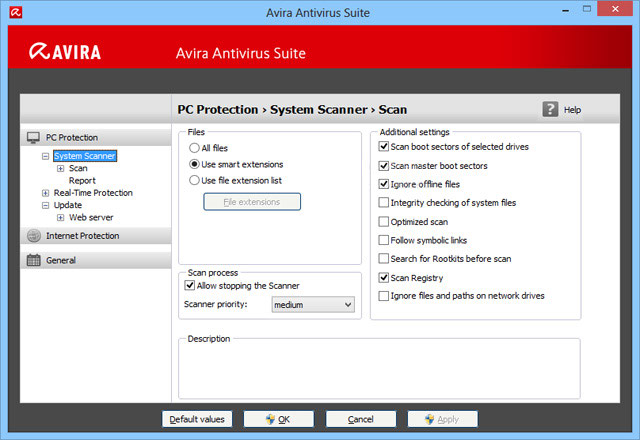Click the Avira umbrella logo in the red banner
This screenshot has width=640, height=440.
(39, 51)
